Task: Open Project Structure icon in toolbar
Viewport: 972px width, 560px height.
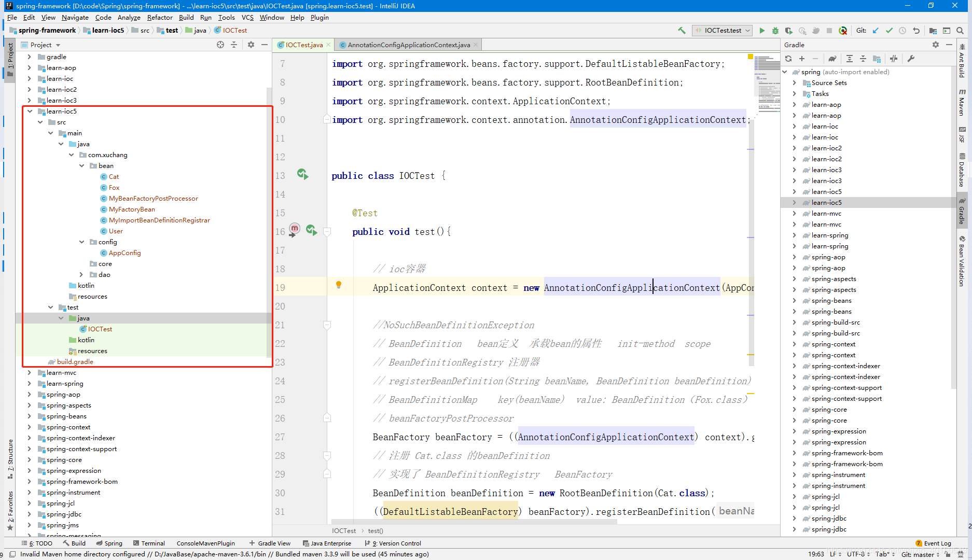Action: 933,31
